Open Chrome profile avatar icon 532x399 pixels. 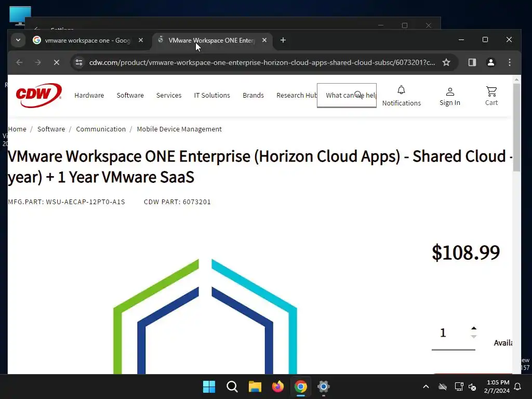click(x=490, y=62)
